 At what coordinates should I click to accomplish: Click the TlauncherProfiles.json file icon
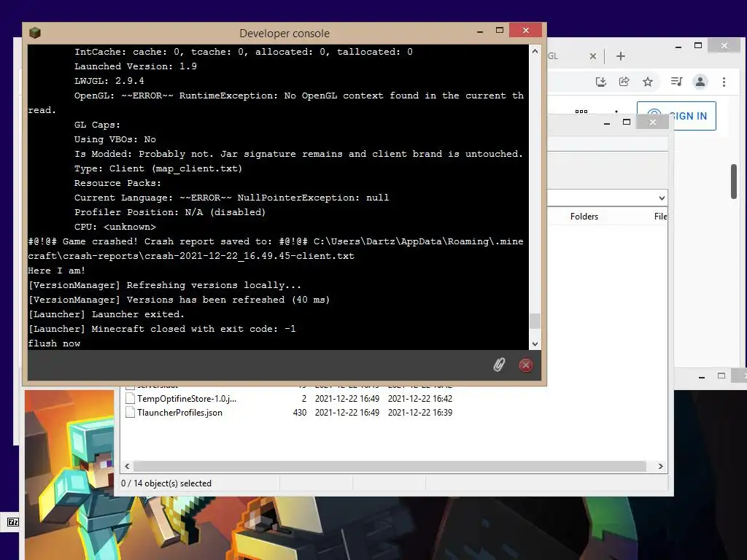point(130,413)
